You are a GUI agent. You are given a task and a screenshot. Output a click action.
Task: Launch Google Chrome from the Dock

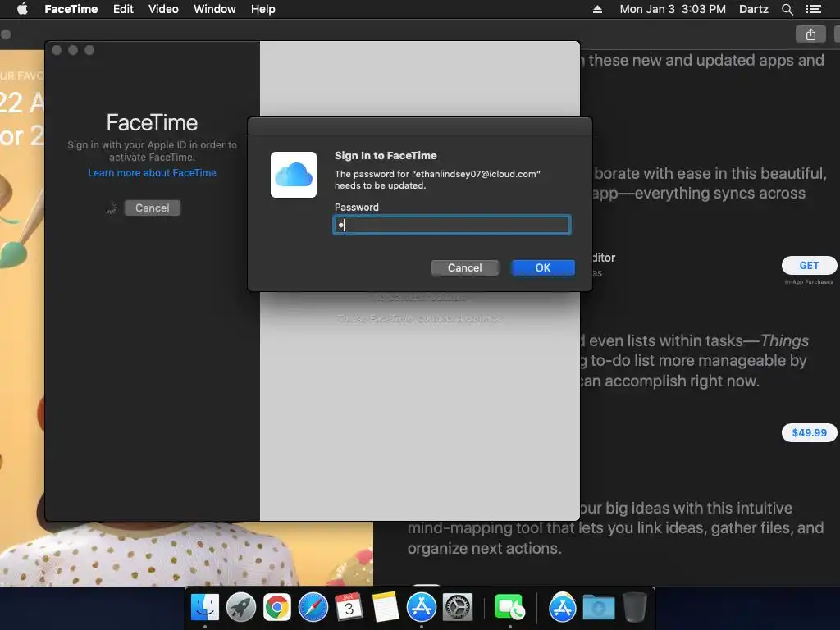point(277,607)
